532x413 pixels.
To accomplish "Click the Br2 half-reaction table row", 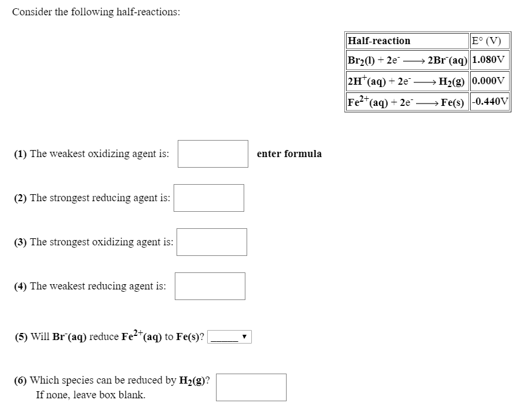I will click(407, 60).
